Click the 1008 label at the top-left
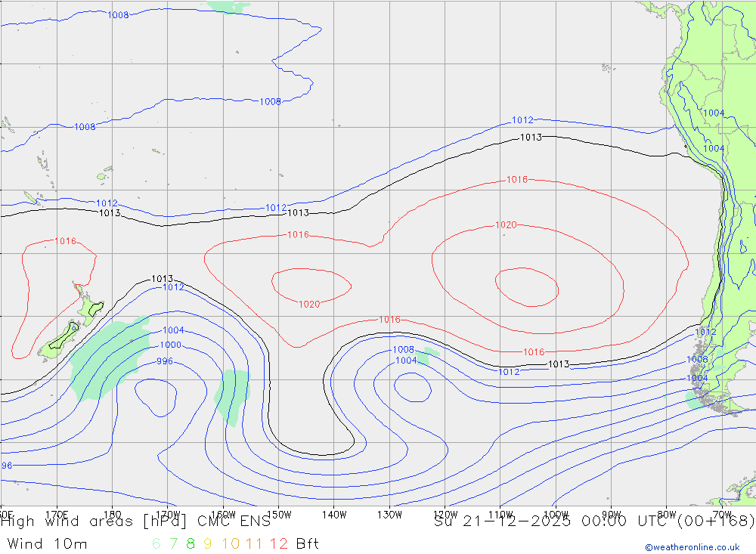756x554 pixels. click(x=118, y=15)
